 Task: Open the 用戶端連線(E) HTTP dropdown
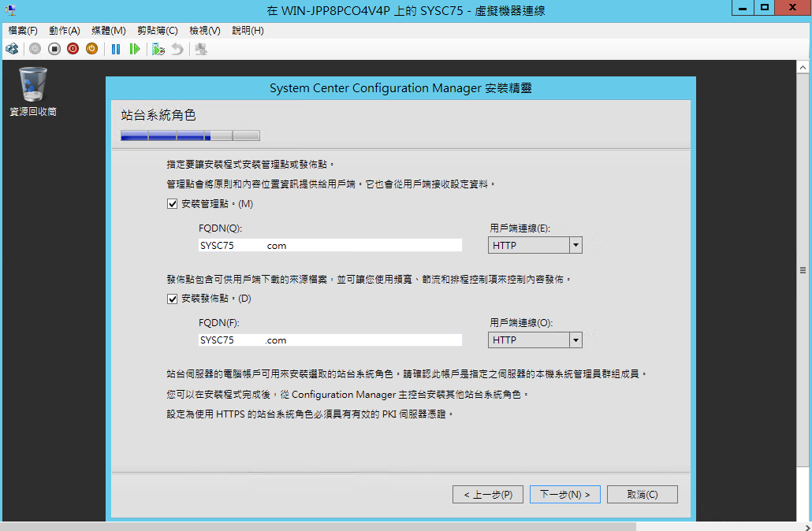(535, 245)
